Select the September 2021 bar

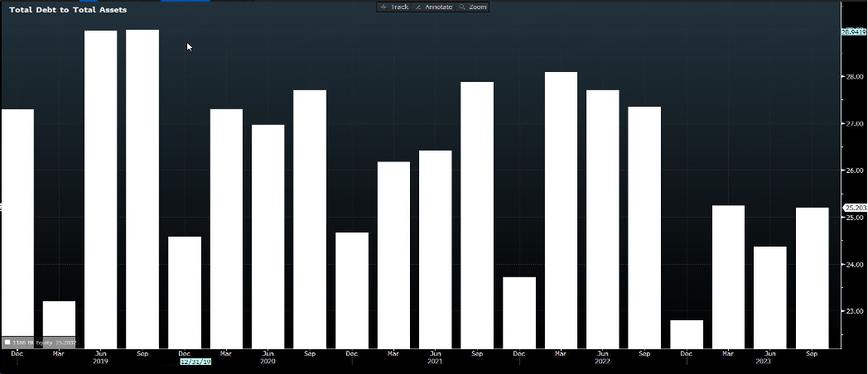[x=477, y=215]
